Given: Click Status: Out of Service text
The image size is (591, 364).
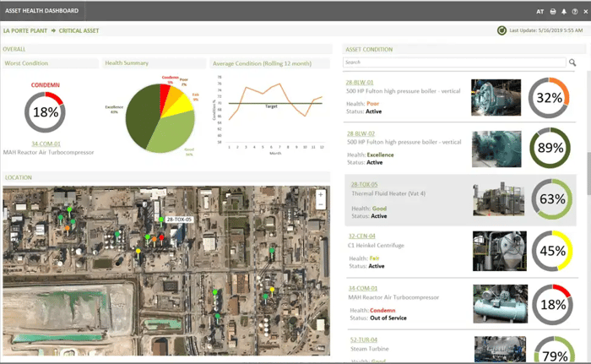Looking at the screenshot, I should (x=378, y=318).
